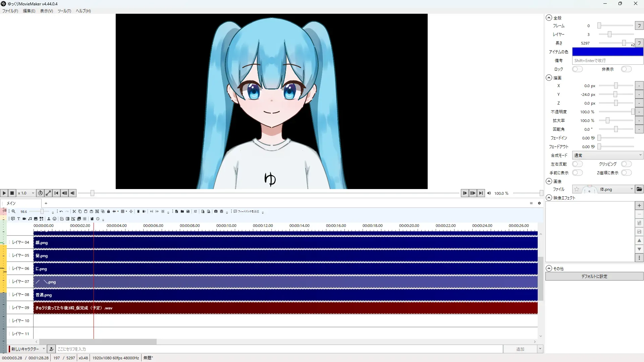Image resolution: width=644 pixels, height=362 pixels.
Task: Add an audio item with the music note icon
Action: tap(30, 219)
